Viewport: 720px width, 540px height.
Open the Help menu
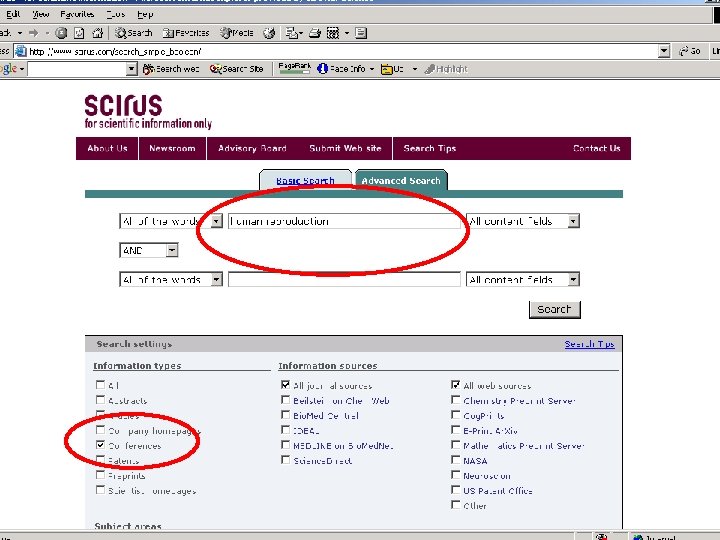145,14
